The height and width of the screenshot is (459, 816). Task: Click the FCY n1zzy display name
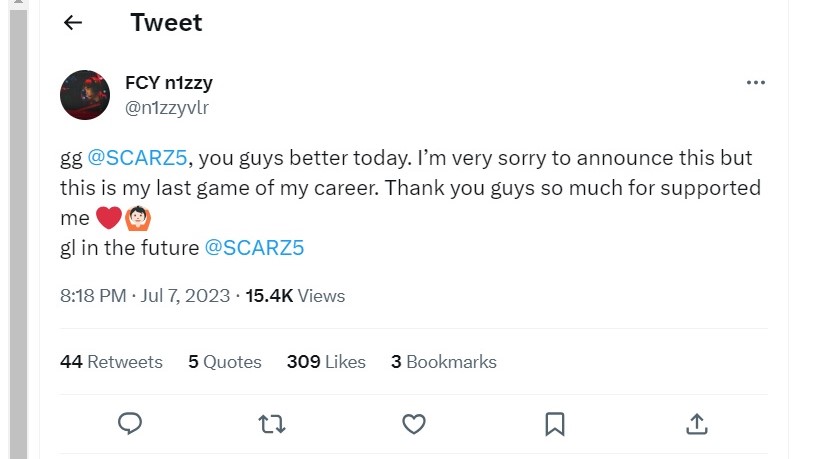(168, 83)
